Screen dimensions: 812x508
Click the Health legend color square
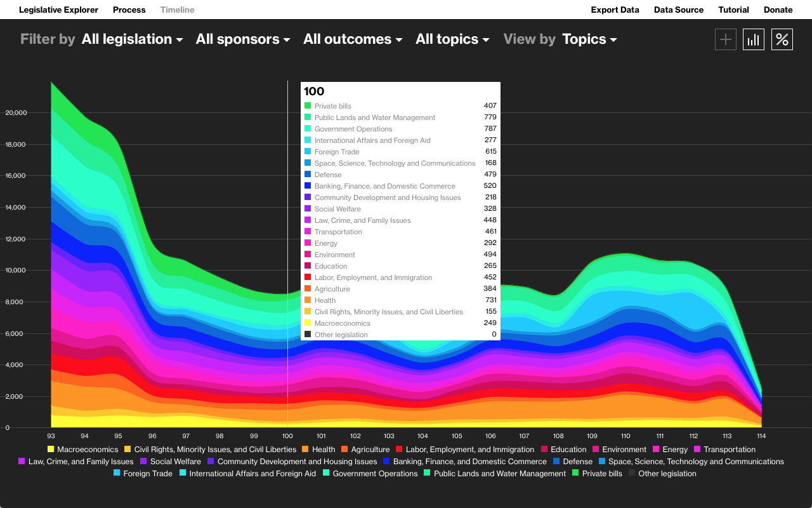tap(306, 449)
